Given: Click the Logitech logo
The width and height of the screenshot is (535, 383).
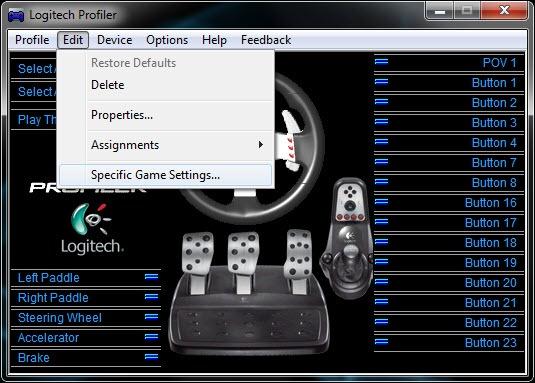Looking at the screenshot, I should tap(91, 229).
